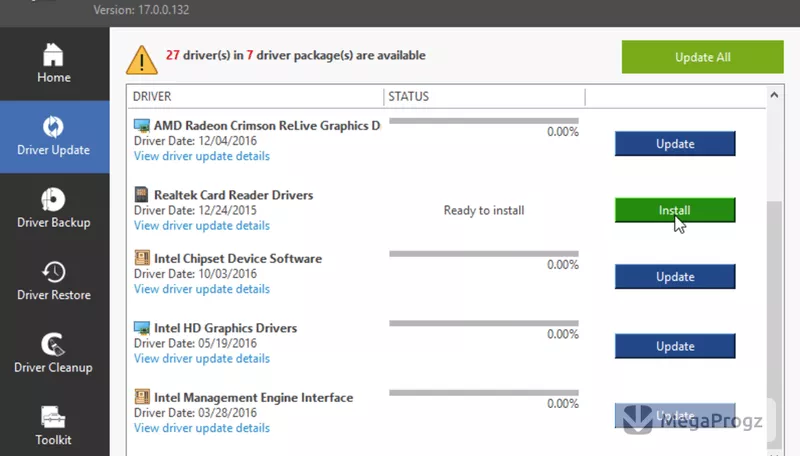The height and width of the screenshot is (456, 800).
Task: Update the Intel HD Graphics Drivers
Action: (675, 346)
